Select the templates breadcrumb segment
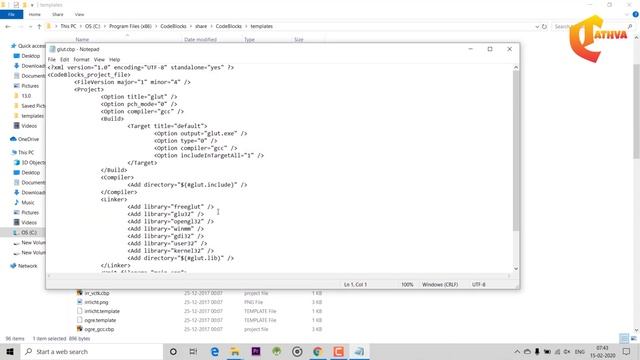The image size is (640, 360). point(262,26)
